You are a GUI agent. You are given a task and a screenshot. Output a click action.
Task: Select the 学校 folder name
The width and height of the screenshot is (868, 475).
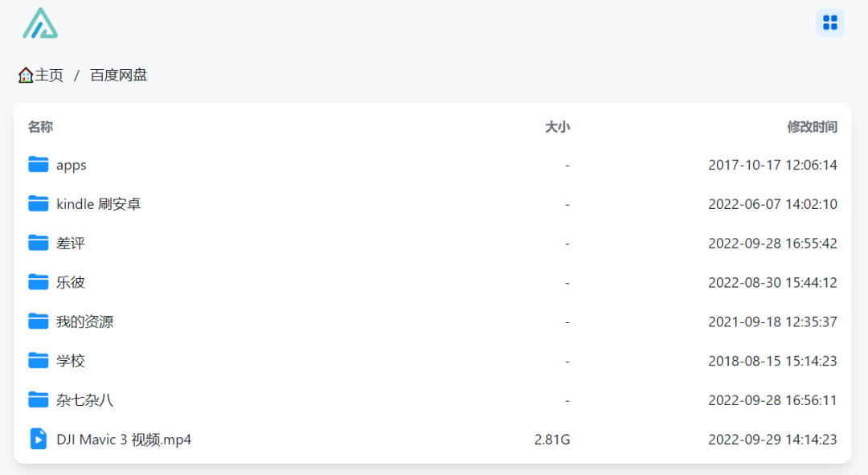[71, 361]
